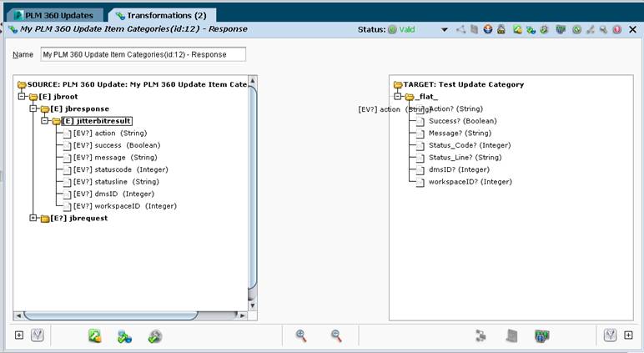Select the TARGET: Test Update Category root
This screenshot has height=353, width=644.
click(459, 84)
